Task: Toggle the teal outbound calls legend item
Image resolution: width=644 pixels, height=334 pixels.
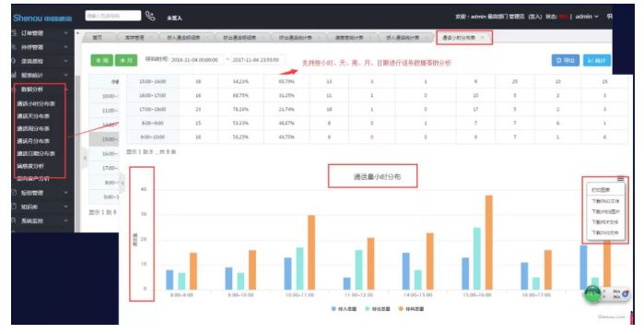Action: pyautogui.click(x=378, y=308)
